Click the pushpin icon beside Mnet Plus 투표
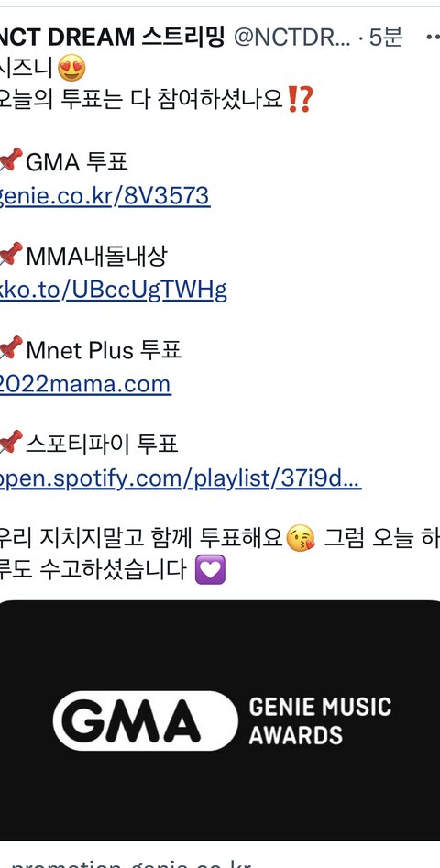 tap(10, 348)
